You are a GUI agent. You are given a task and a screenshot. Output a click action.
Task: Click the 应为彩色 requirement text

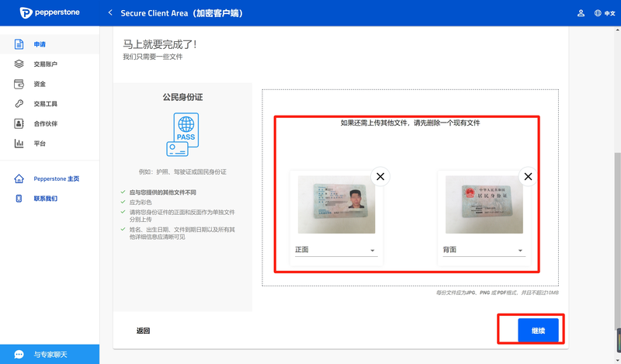(x=141, y=202)
